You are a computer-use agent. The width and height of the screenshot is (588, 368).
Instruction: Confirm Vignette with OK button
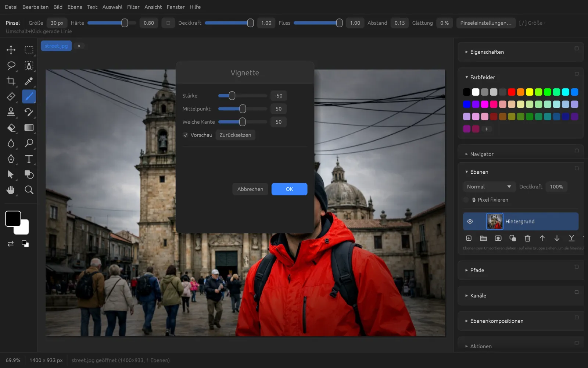(289, 189)
